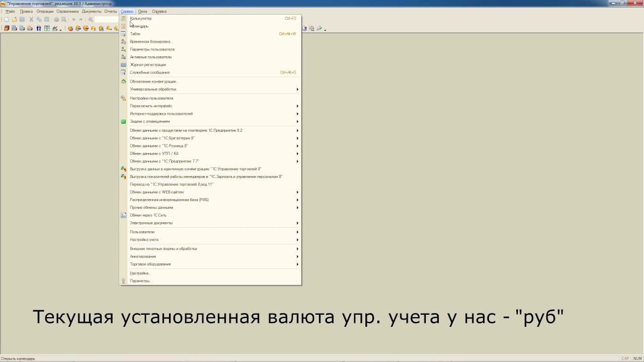Viewport: 644px width, 362px height.
Task: Open the Табло item
Action: click(x=210, y=34)
